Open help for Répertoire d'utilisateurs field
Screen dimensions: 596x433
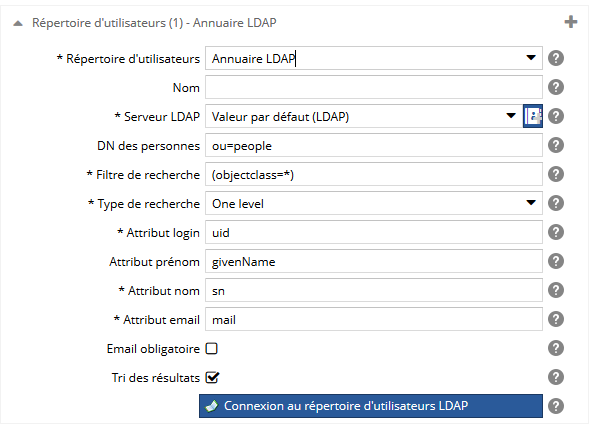point(556,59)
